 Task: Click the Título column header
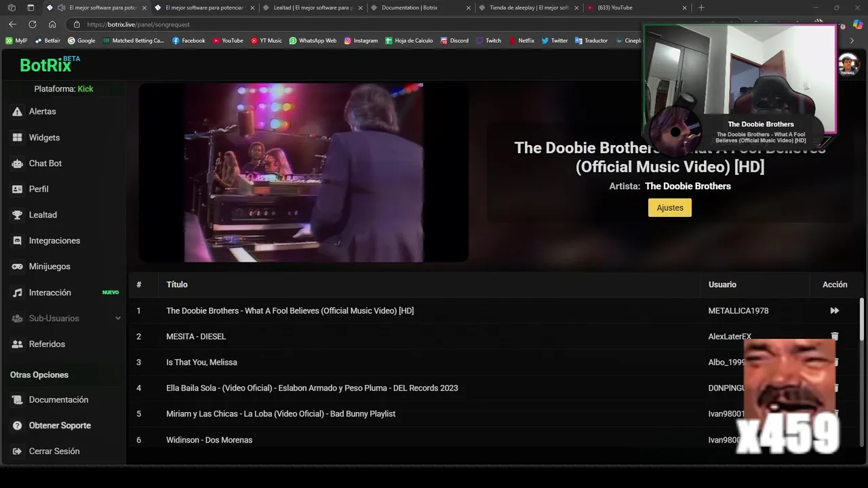pos(177,285)
